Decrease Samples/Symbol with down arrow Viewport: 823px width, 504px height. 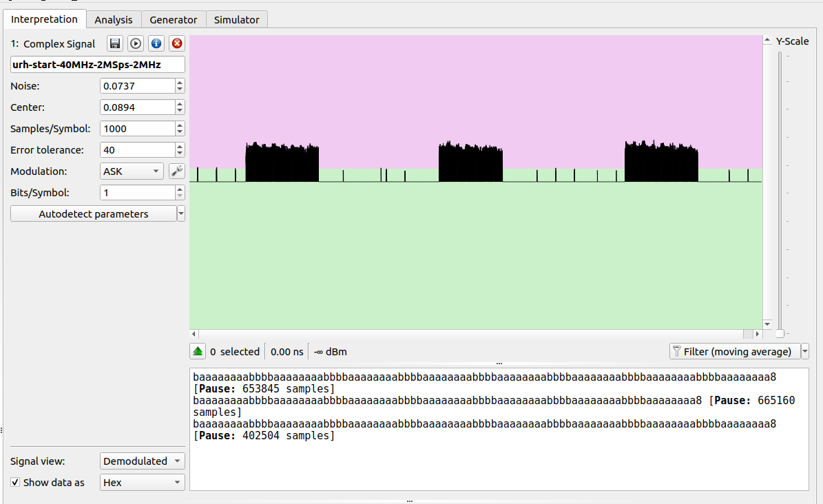tap(180, 132)
